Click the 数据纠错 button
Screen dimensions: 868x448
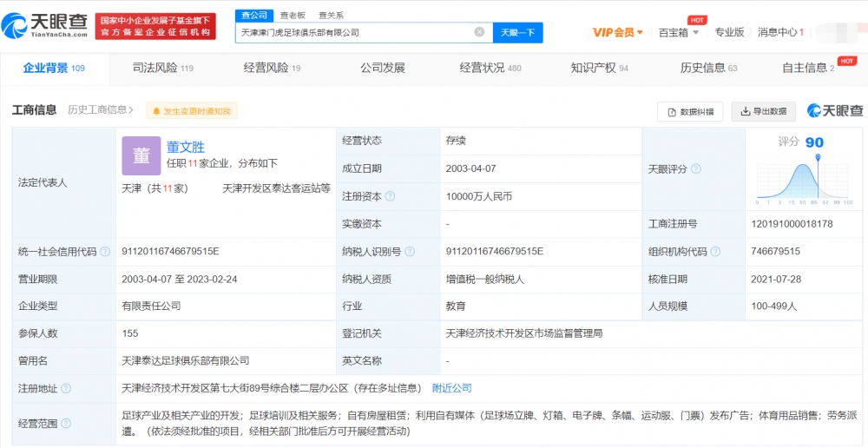(x=690, y=111)
